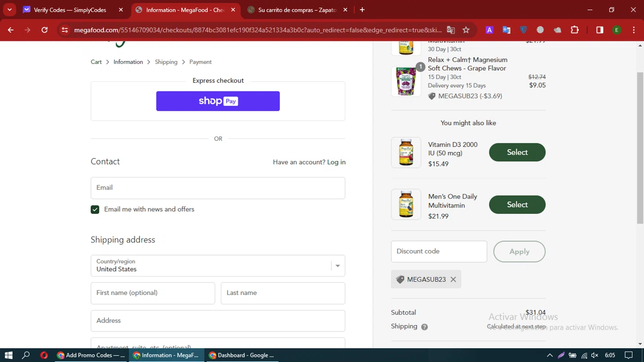Open the purple A extension
Screen dimensions: 644x362
click(489, 30)
